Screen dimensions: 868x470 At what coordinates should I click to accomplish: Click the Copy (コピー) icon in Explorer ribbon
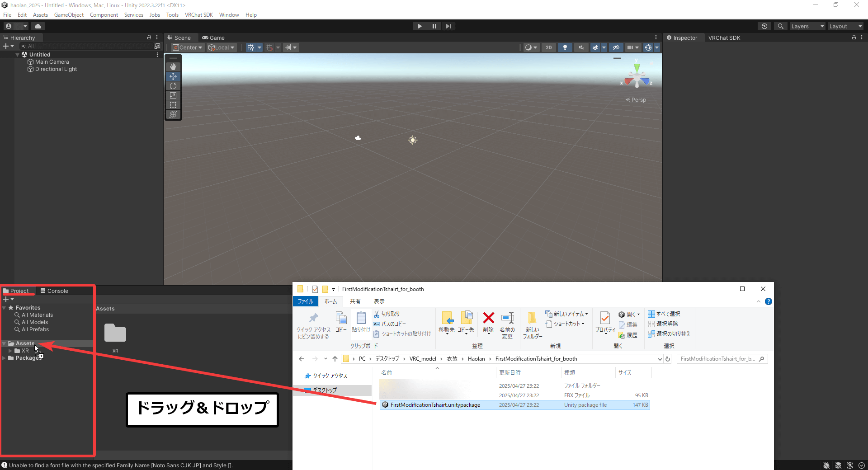coord(341,322)
